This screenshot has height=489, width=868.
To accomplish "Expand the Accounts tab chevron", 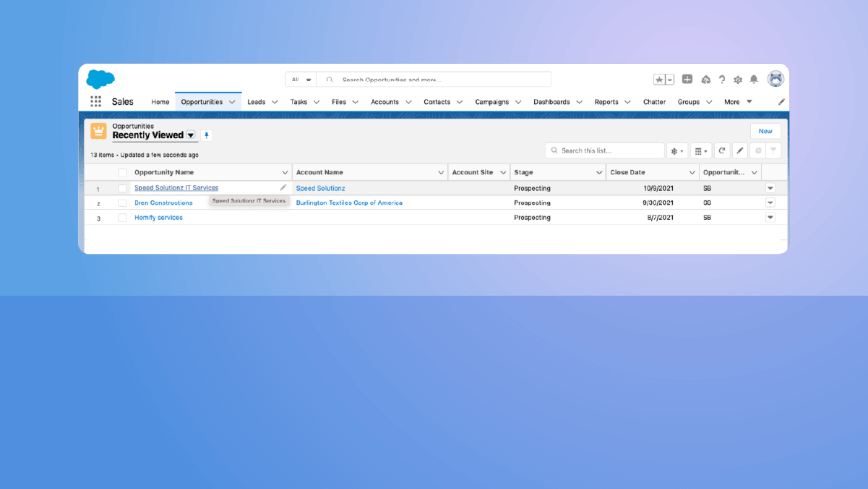I will coord(408,102).
